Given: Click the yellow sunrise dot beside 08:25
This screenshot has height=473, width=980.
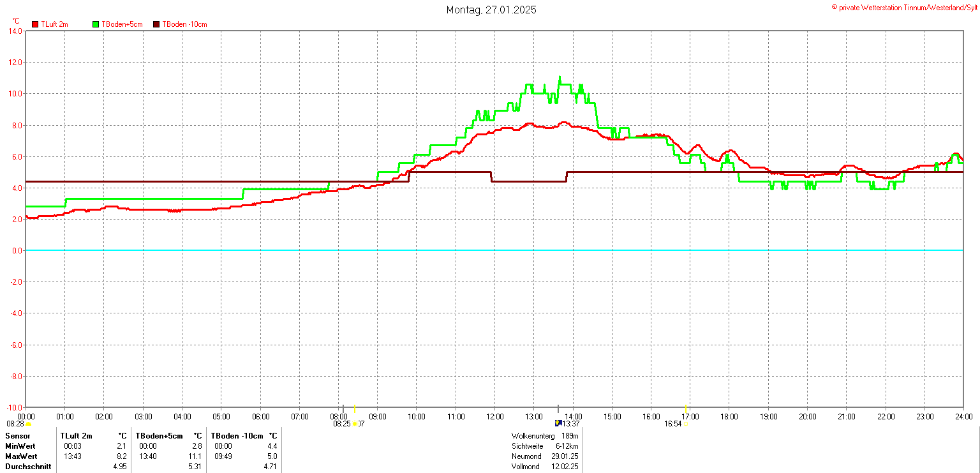Looking at the screenshot, I should click(355, 424).
